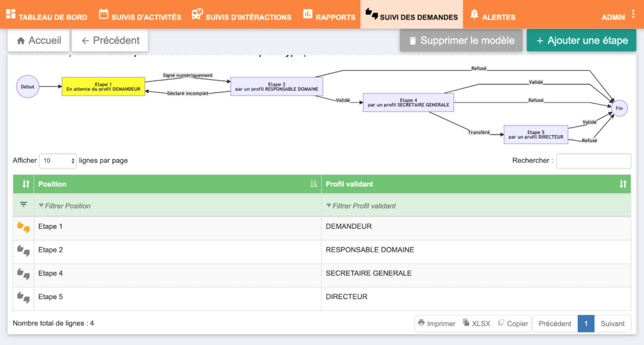Click thumbs icon for Etape 4 row
This screenshot has height=345, width=644.
click(23, 273)
